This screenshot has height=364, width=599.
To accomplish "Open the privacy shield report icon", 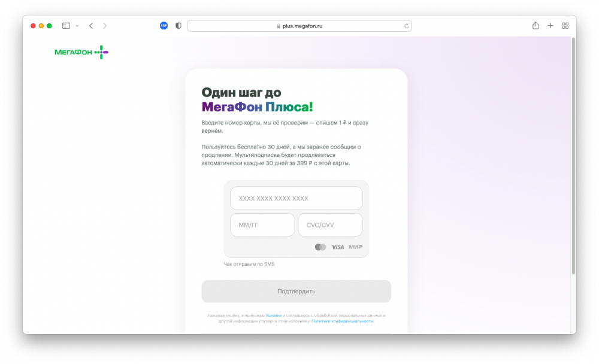I will tap(179, 26).
